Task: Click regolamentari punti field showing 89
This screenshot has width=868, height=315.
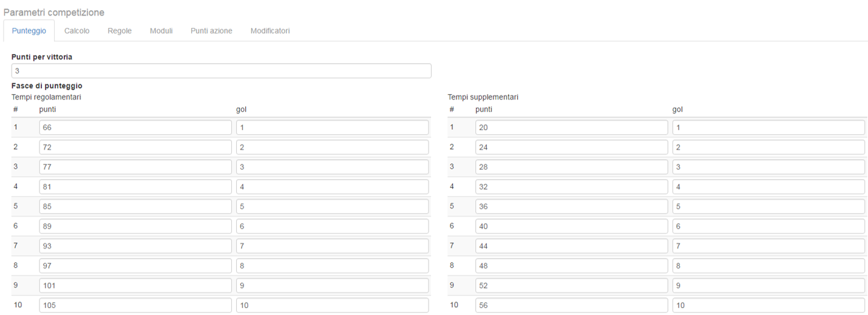Action: [x=135, y=226]
